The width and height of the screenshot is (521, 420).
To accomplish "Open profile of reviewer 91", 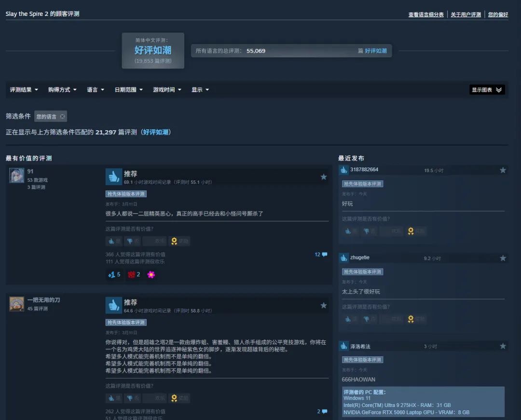I will coord(30,171).
